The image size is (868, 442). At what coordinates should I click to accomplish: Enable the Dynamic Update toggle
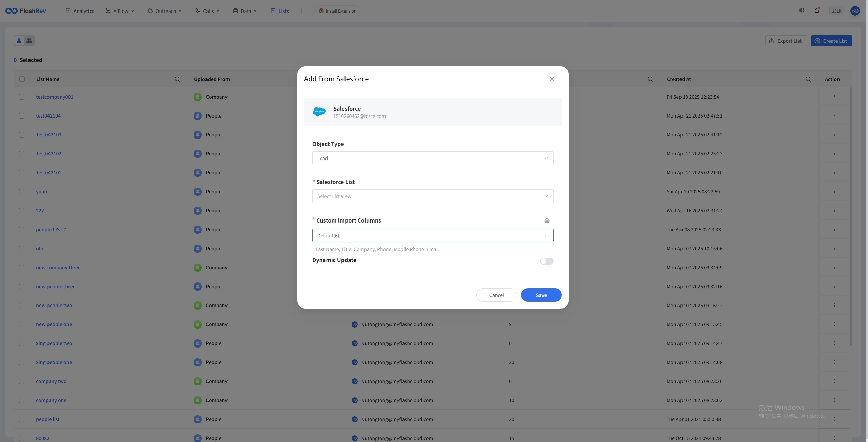click(547, 261)
